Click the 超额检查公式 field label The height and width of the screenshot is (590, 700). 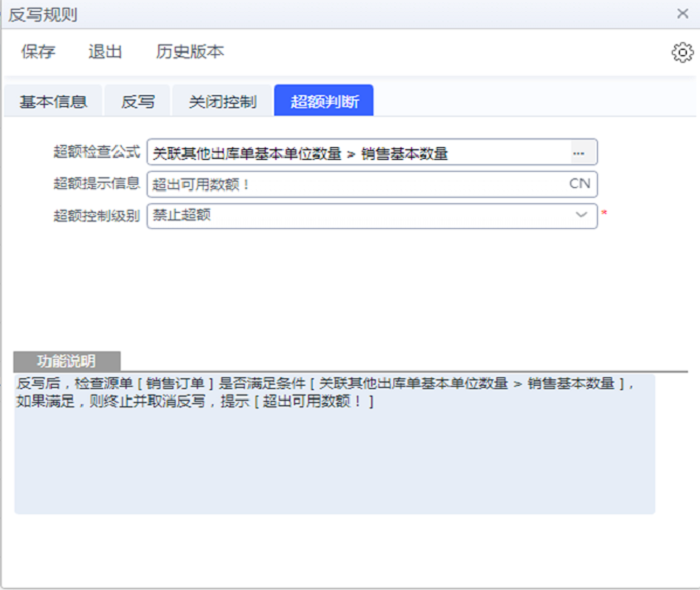(x=96, y=152)
